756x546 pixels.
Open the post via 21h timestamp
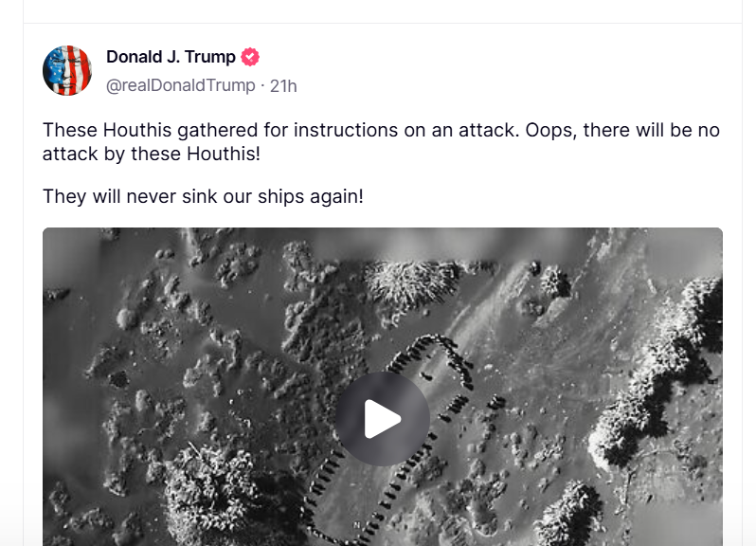point(283,86)
